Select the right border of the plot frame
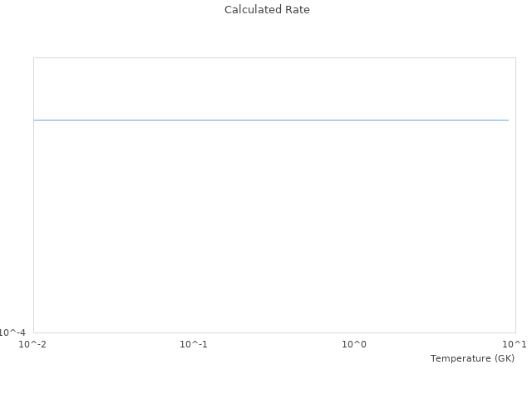 click(515, 195)
